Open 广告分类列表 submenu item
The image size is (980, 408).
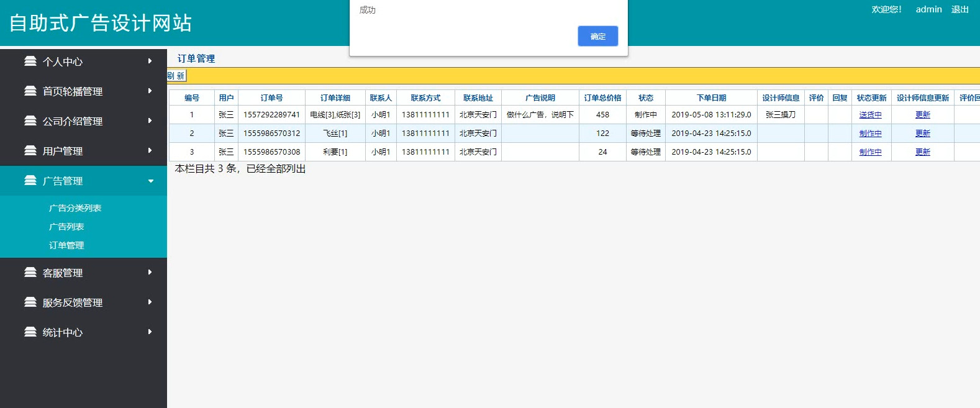75,208
